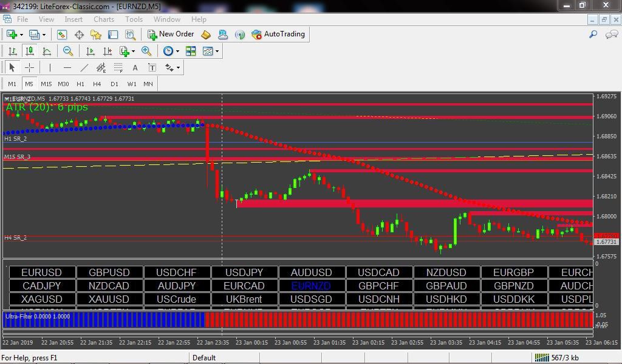The image size is (622, 364).
Task: Toggle the AutoTrading button
Action: coord(278,34)
